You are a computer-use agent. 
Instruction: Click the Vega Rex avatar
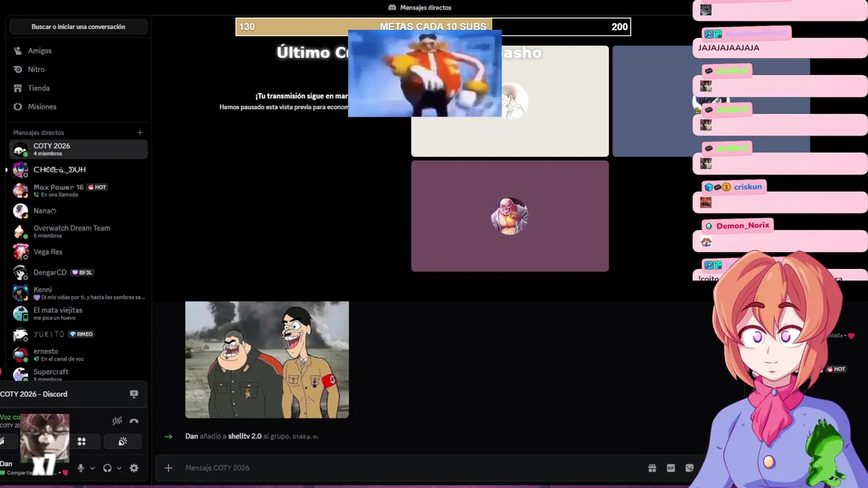[x=21, y=252]
